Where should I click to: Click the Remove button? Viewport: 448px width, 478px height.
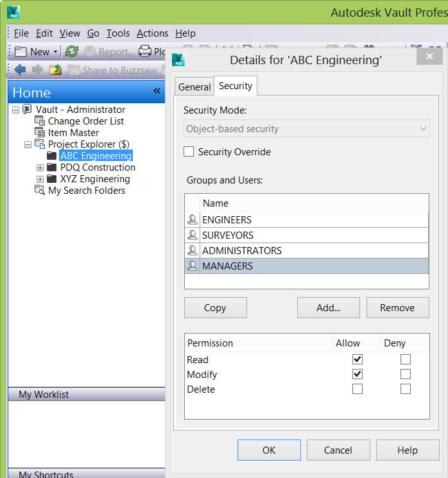[x=398, y=307]
